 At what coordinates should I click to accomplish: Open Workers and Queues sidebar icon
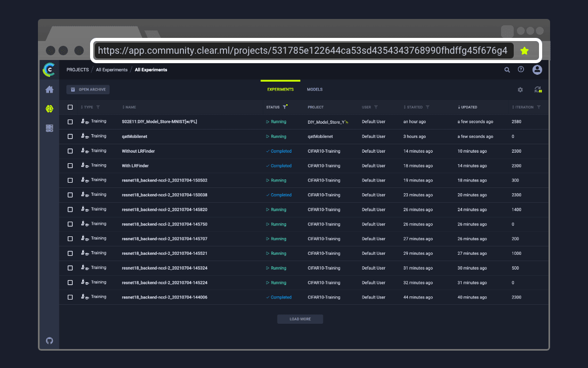tap(50, 128)
